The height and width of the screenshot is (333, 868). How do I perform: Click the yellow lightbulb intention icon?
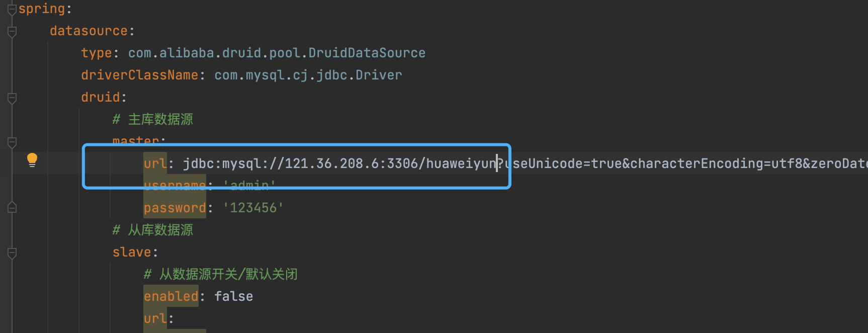[x=32, y=160]
